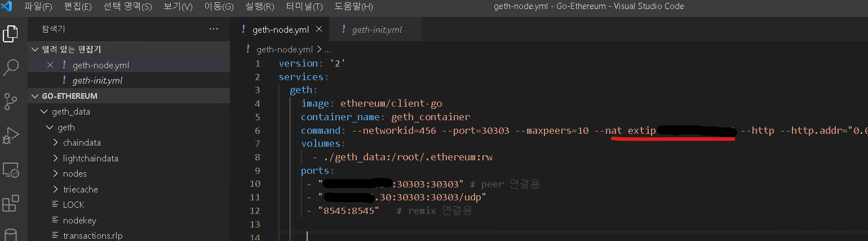Open the 터미널(T) menu

click(304, 7)
